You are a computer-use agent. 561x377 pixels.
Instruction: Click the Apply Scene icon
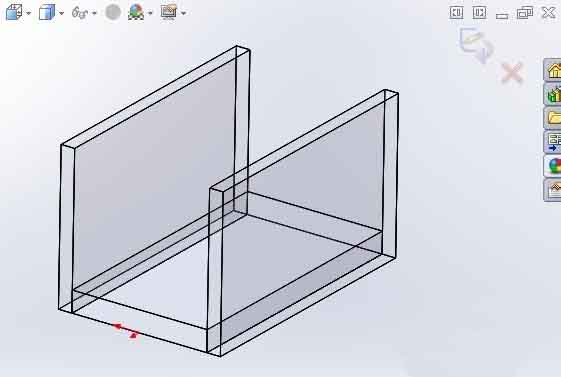pos(136,13)
